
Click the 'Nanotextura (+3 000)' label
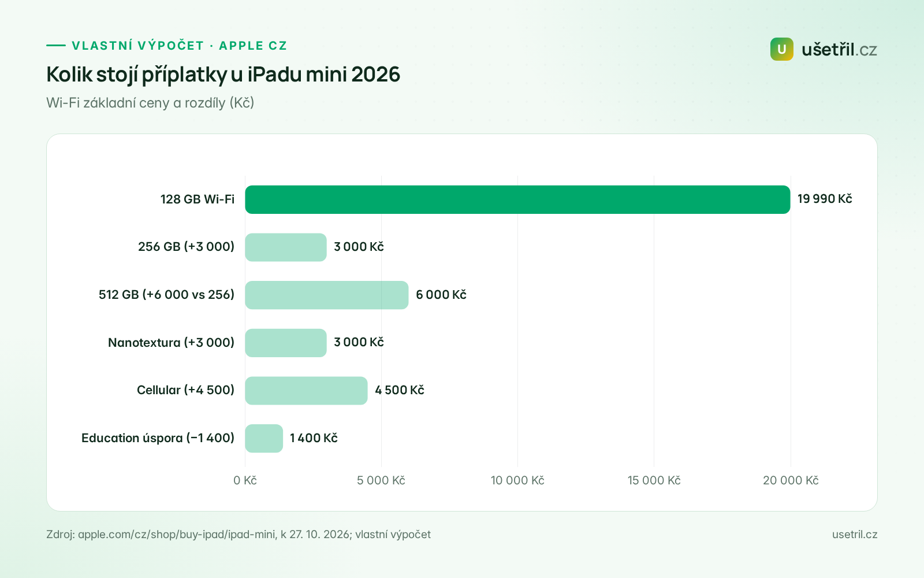click(x=171, y=343)
